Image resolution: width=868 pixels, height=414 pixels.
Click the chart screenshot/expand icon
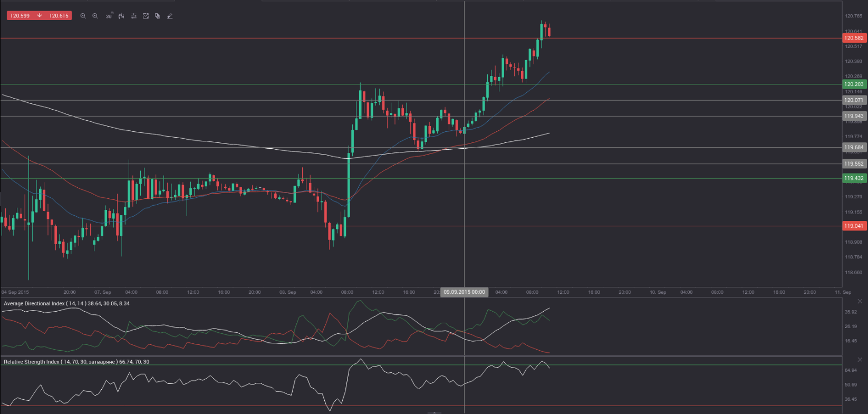[146, 16]
